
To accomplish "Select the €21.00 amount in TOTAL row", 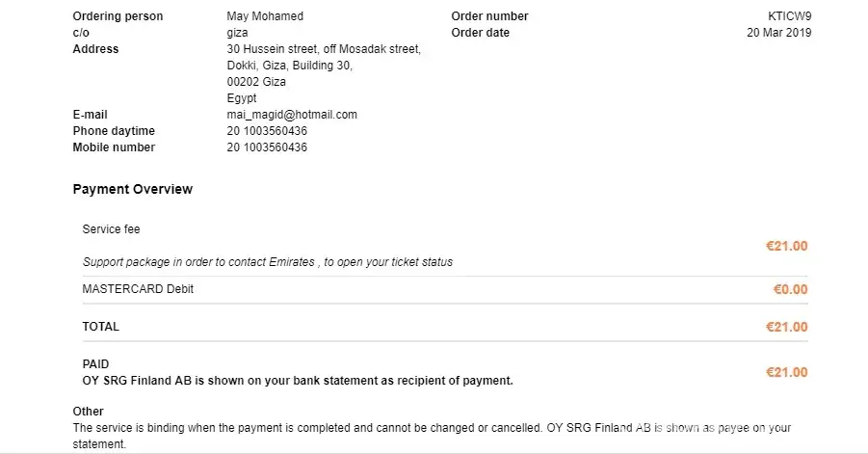I will click(786, 328).
